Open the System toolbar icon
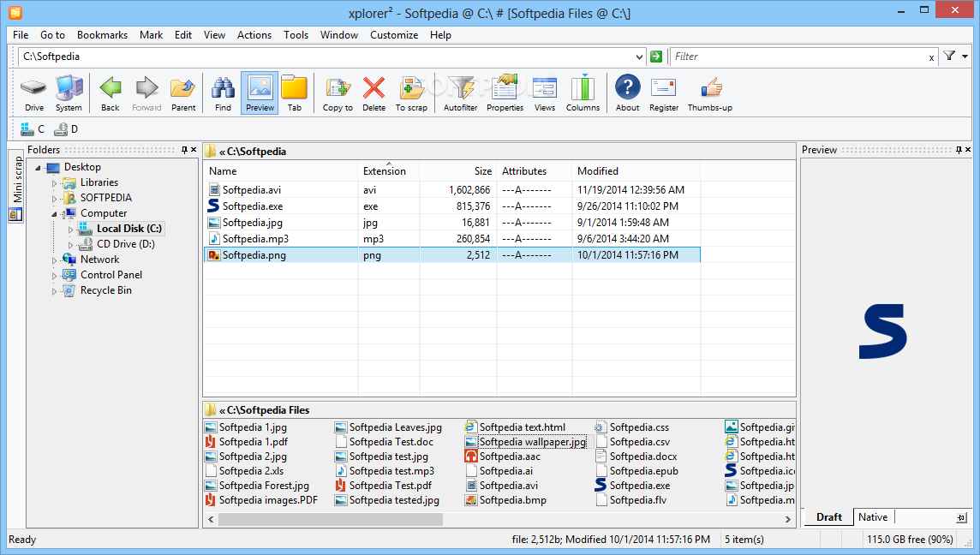The image size is (980, 555). (x=69, y=93)
